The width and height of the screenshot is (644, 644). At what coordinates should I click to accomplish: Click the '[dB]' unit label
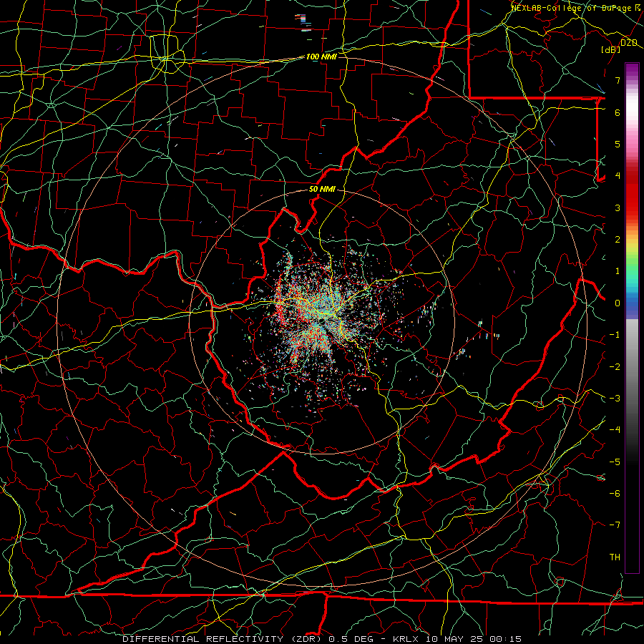610,49
